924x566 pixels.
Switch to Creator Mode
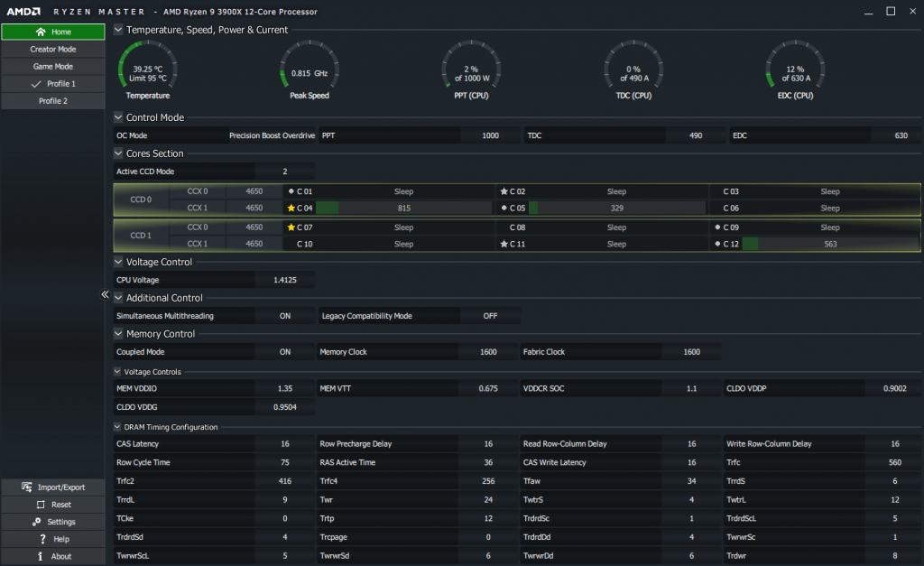(53, 49)
